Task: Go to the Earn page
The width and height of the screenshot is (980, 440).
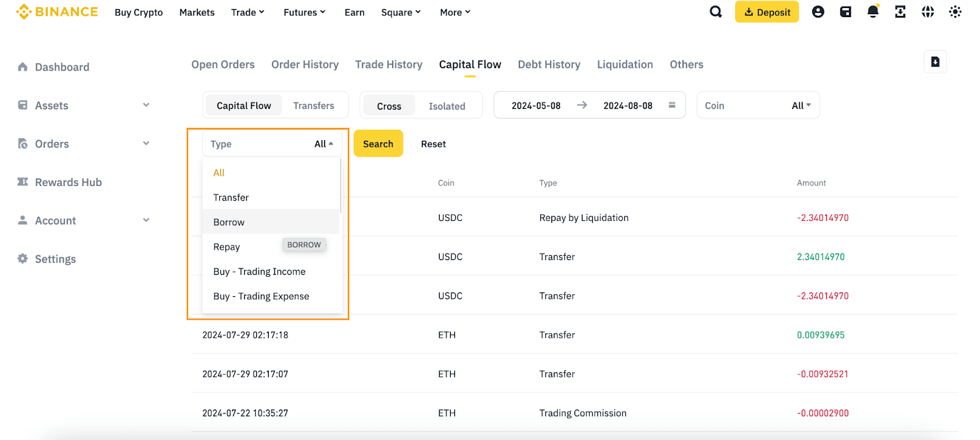Action: click(x=354, y=12)
